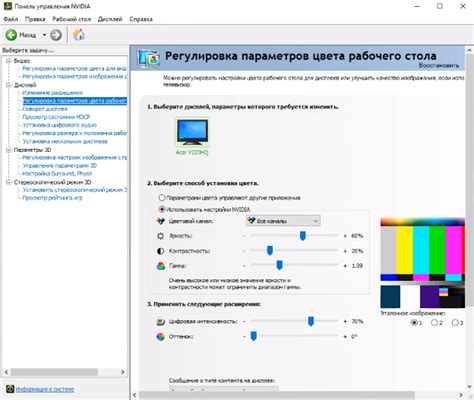474x400 pixels.
Task: Select reference image radio button 3
Action: click(455, 322)
